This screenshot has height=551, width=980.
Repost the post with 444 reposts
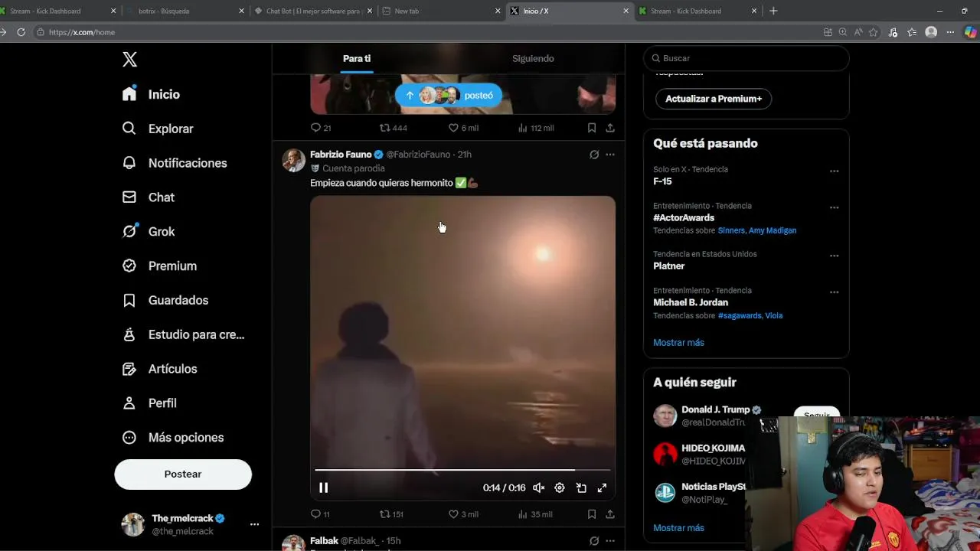(394, 128)
